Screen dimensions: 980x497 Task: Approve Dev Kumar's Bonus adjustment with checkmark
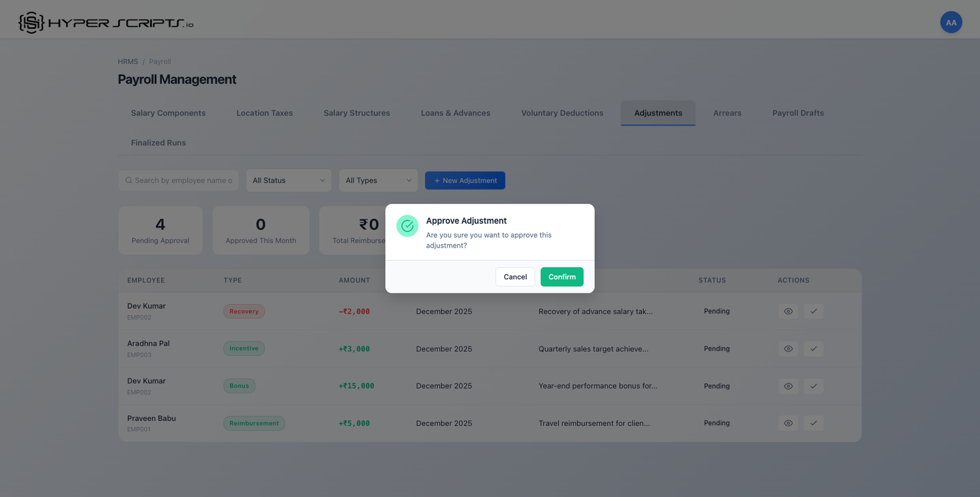click(813, 386)
